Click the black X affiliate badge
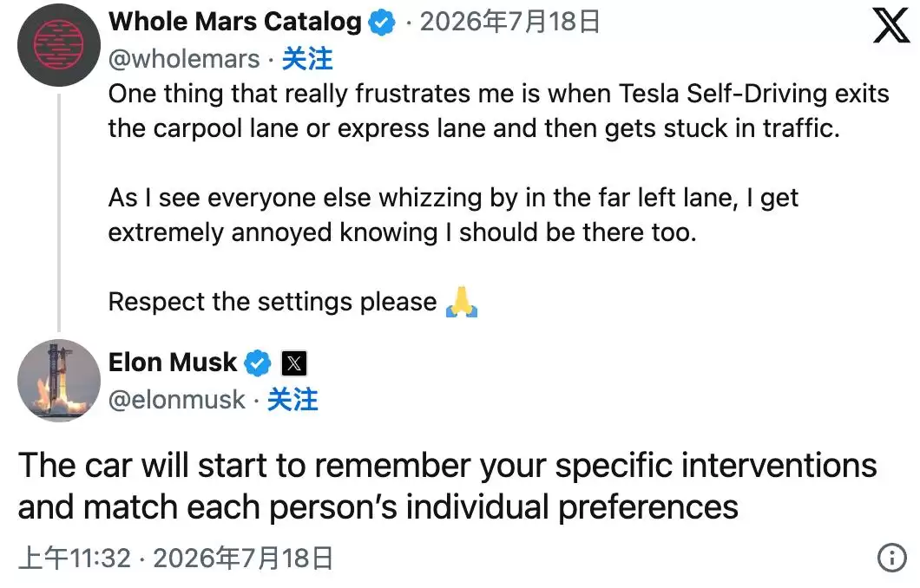Viewport: 920px width, 588px height. [294, 363]
